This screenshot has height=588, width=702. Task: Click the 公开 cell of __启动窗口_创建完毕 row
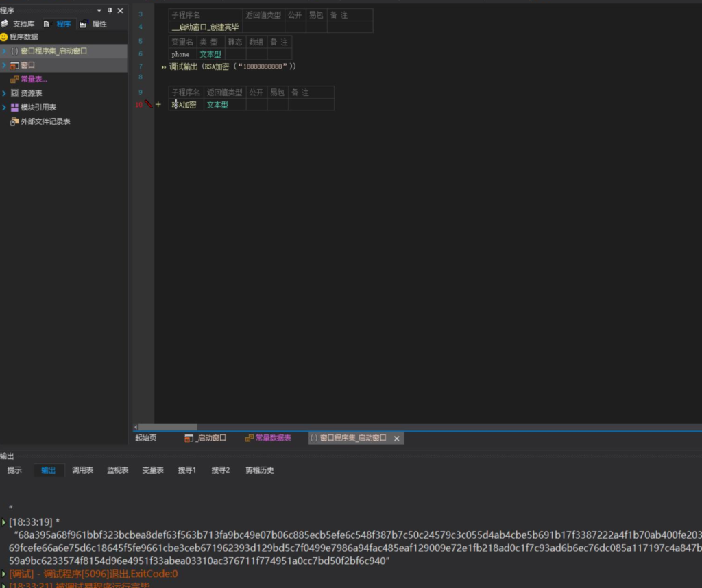[295, 27]
